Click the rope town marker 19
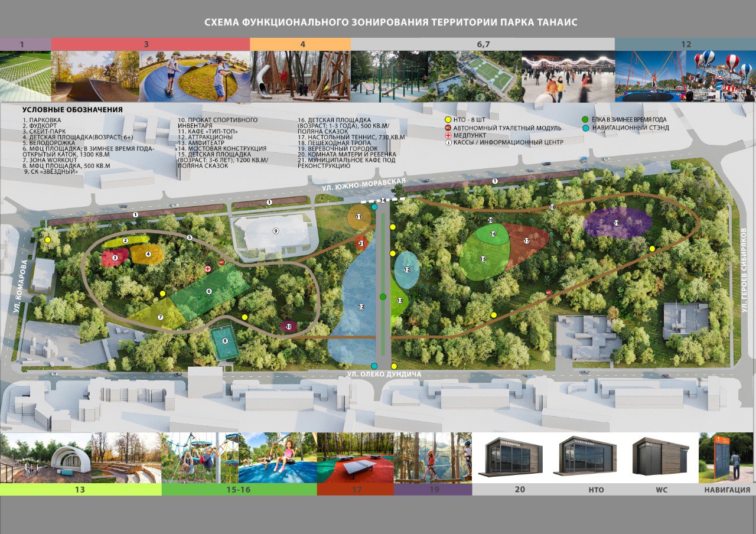The width and height of the screenshot is (756, 534). point(616,223)
